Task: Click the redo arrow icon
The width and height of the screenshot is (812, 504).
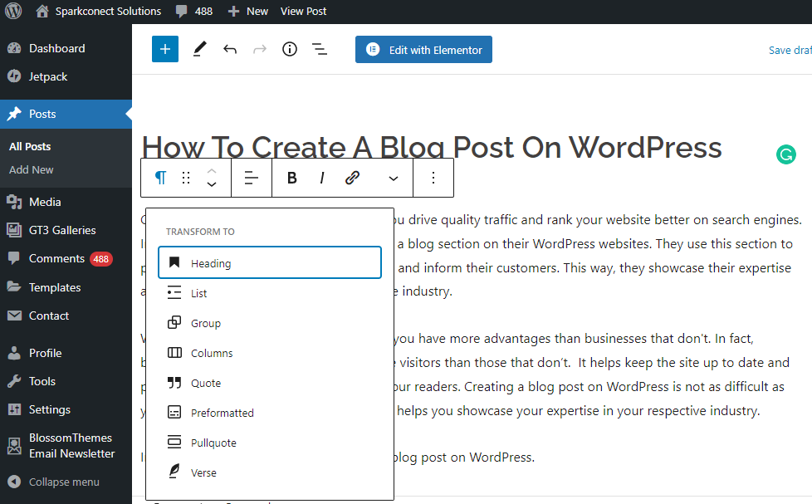Action: (x=259, y=49)
